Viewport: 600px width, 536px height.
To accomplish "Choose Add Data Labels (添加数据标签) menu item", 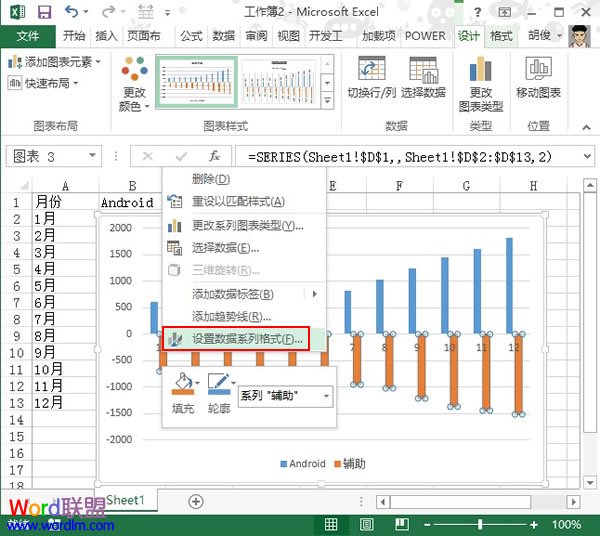I will coord(244,294).
